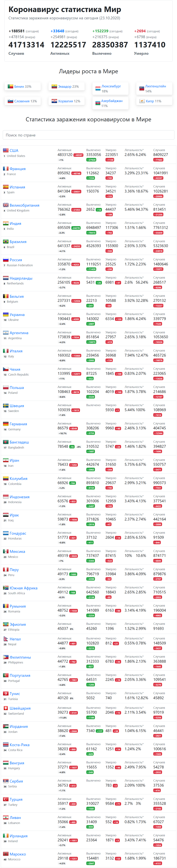Click the Brazil flag icon
The width and height of the screenshot is (177, 868).
click(6, 241)
